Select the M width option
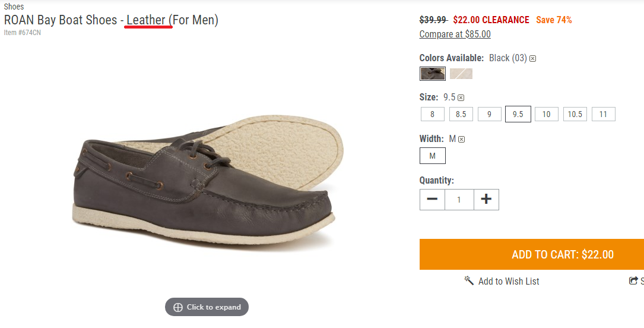The height and width of the screenshot is (328, 644). (433, 156)
